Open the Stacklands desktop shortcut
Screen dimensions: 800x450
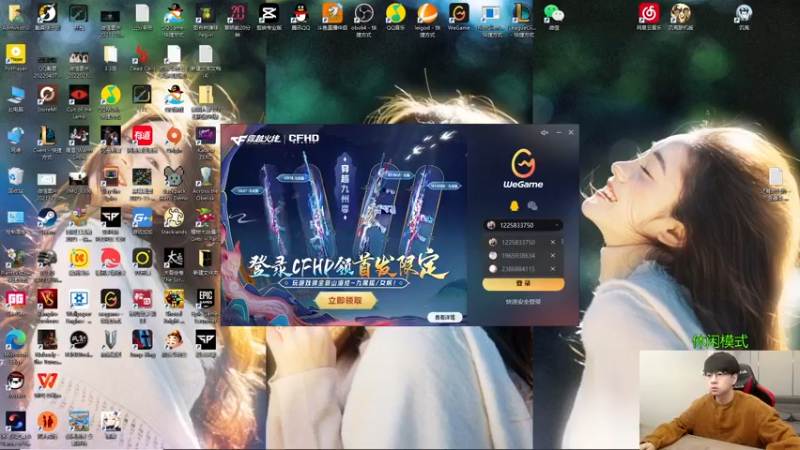tap(174, 220)
